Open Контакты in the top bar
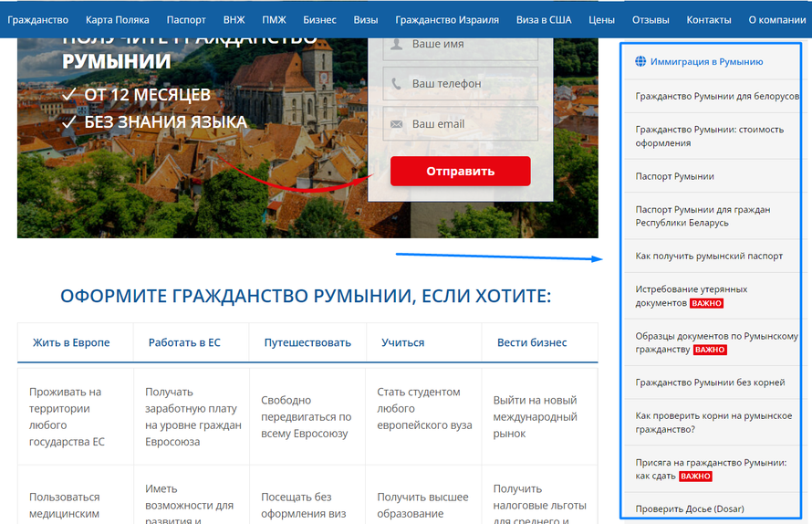This screenshot has width=812, height=524. 708,20
